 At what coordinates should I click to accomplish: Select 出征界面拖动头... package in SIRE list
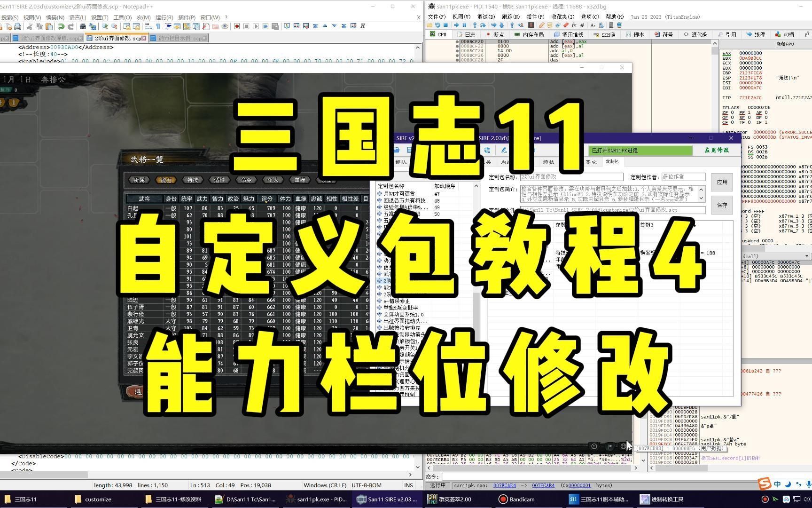coord(406,321)
